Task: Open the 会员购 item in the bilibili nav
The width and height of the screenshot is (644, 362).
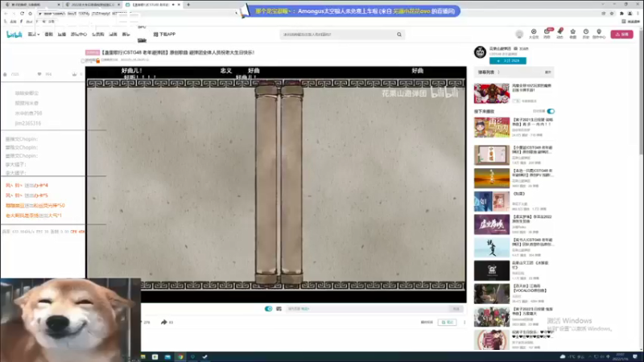Action: (x=97, y=35)
